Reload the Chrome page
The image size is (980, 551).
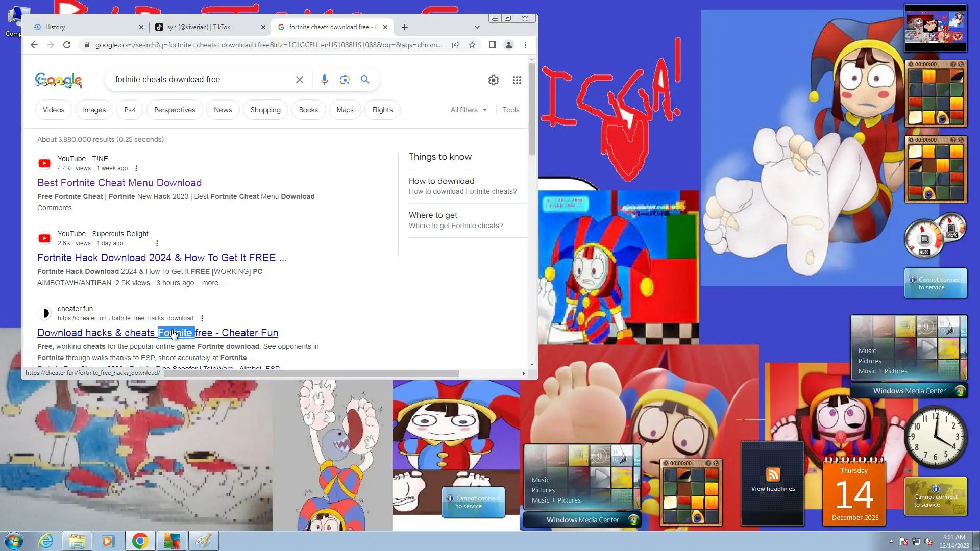click(67, 45)
